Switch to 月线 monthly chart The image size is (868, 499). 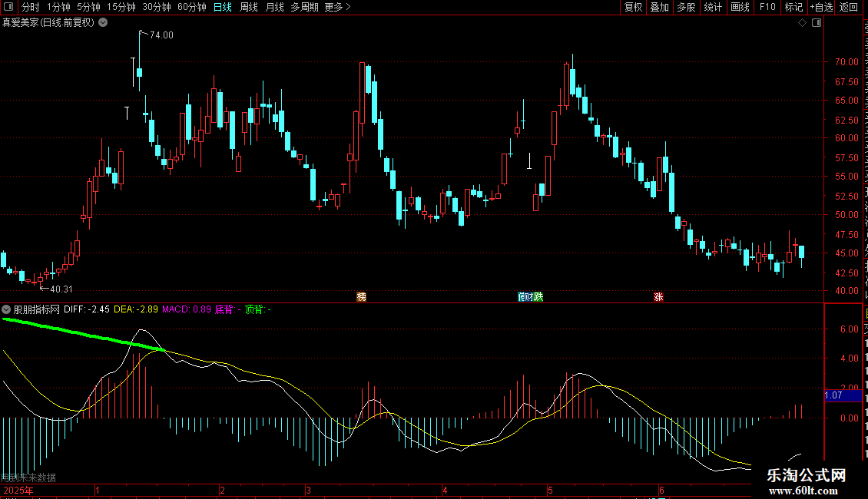coord(274,7)
